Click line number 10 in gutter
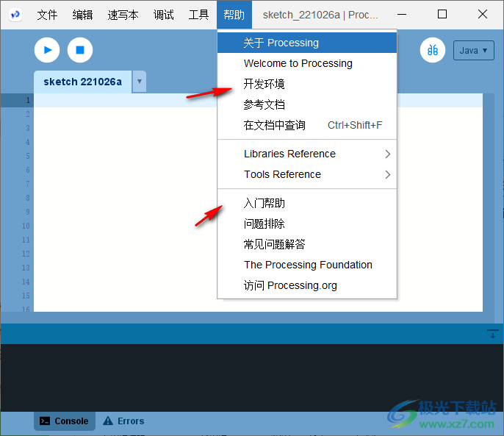 coord(26,226)
